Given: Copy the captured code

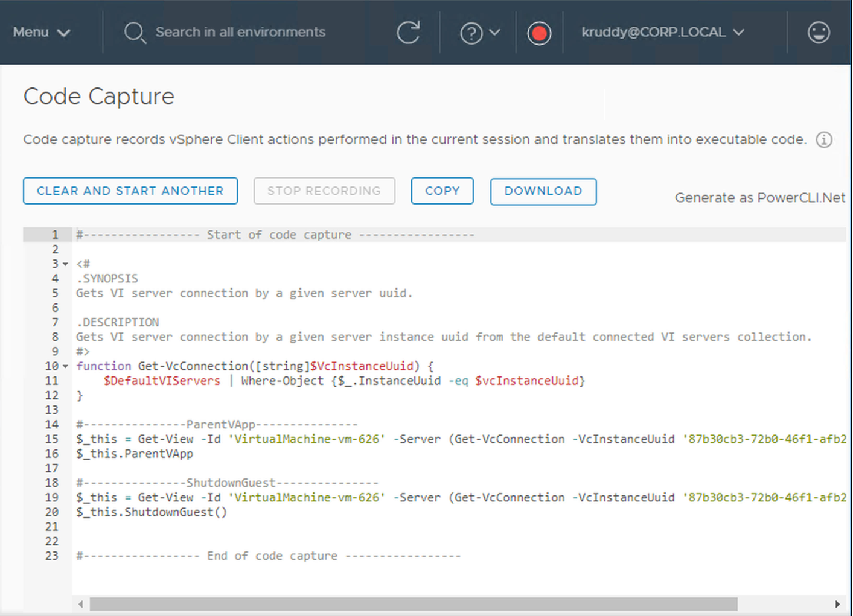Looking at the screenshot, I should click(x=442, y=191).
